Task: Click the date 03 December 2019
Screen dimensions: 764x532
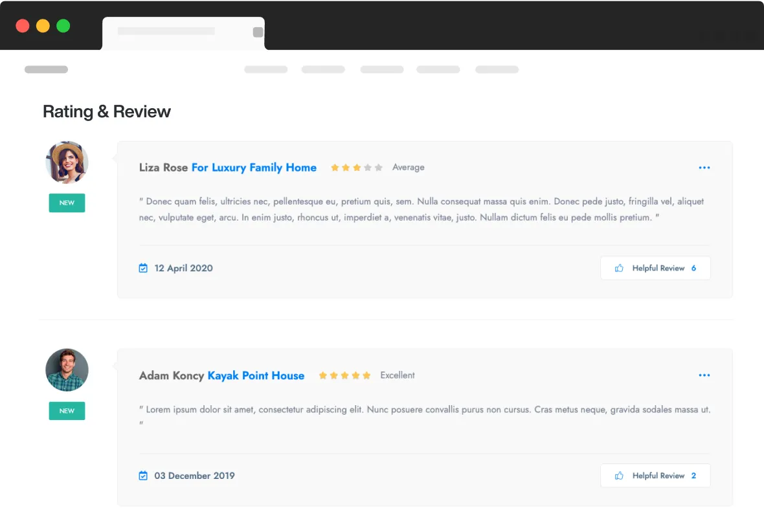Action: [x=194, y=476]
